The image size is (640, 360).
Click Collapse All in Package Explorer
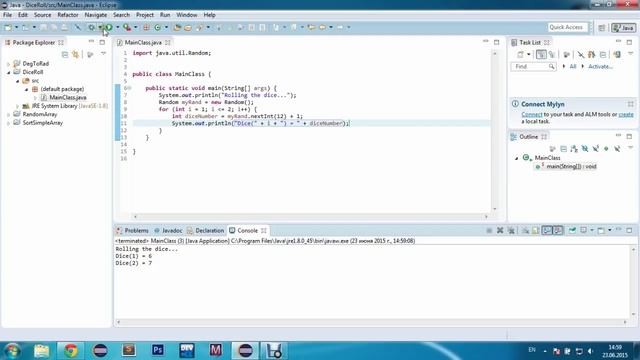click(65, 54)
